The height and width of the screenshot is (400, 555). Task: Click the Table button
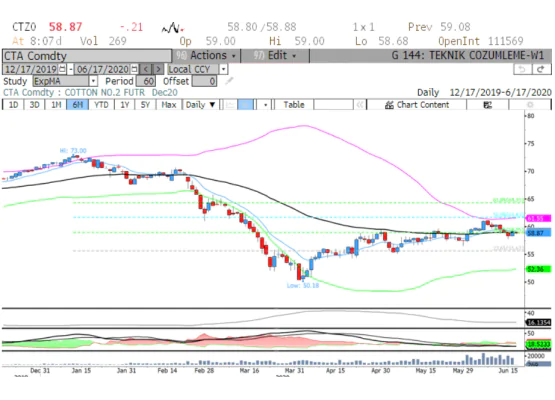tap(294, 105)
